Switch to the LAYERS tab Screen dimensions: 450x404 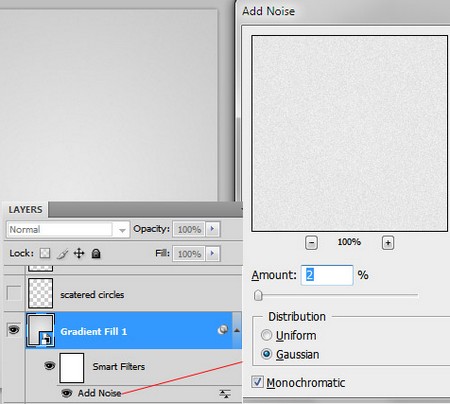26,210
